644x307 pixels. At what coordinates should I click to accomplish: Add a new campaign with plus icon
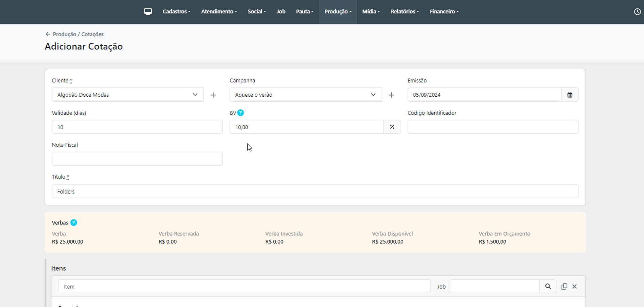pyautogui.click(x=391, y=95)
